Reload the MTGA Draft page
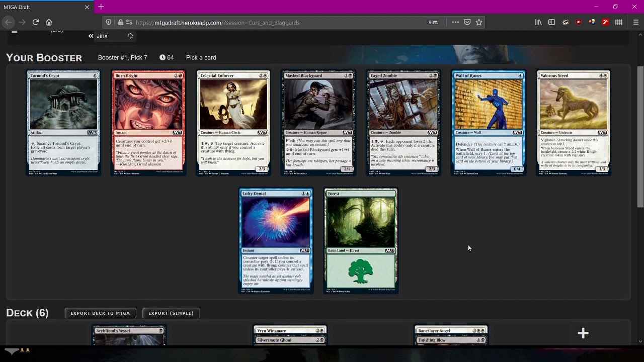Screen dimensions: 644x362 pos(36,22)
